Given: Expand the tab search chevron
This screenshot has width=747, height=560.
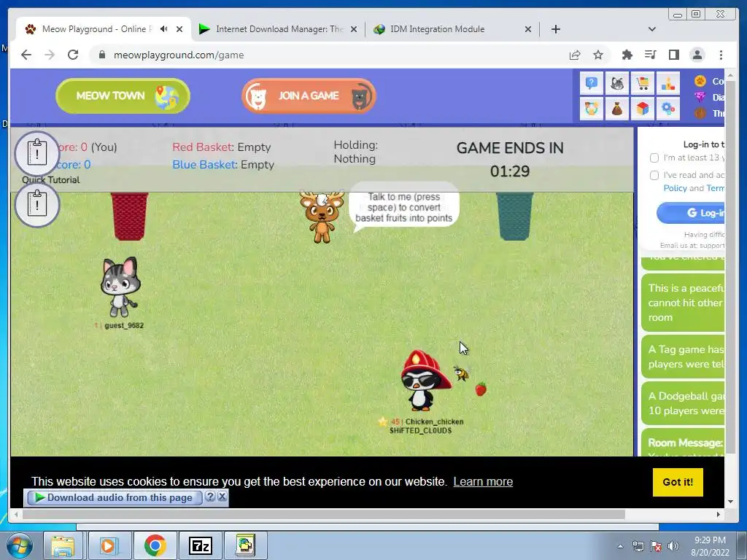Looking at the screenshot, I should [651, 29].
